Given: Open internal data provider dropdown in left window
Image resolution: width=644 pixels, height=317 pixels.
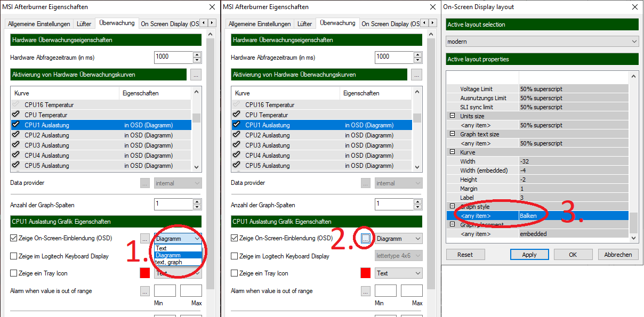Looking at the screenshot, I should point(178,183).
